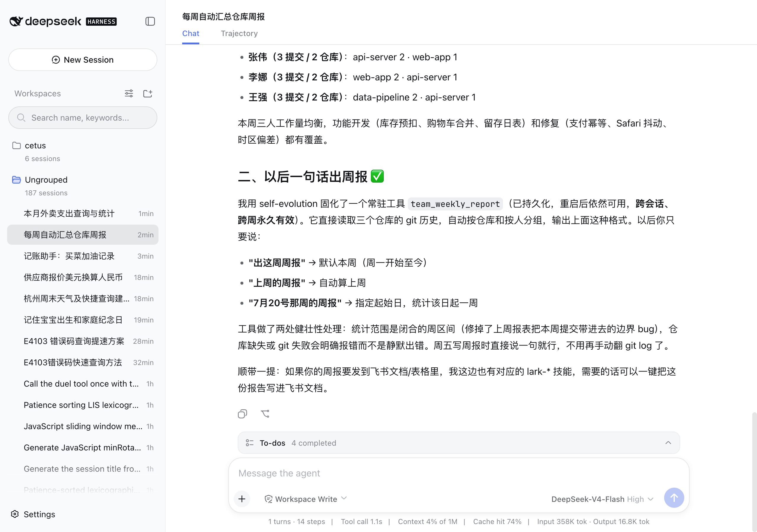Open session 记住宝宝出生和家庭纪念日
Image resolution: width=757 pixels, height=532 pixels.
click(83, 320)
